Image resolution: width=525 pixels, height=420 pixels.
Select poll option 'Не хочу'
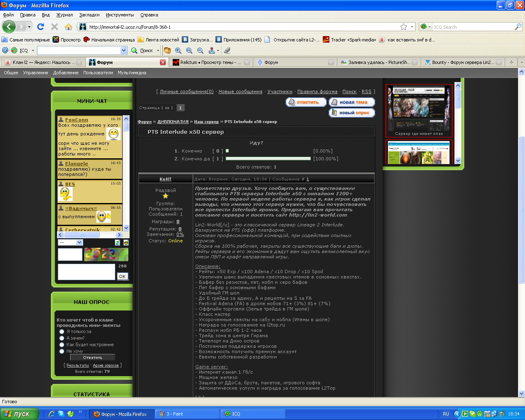pos(62,351)
